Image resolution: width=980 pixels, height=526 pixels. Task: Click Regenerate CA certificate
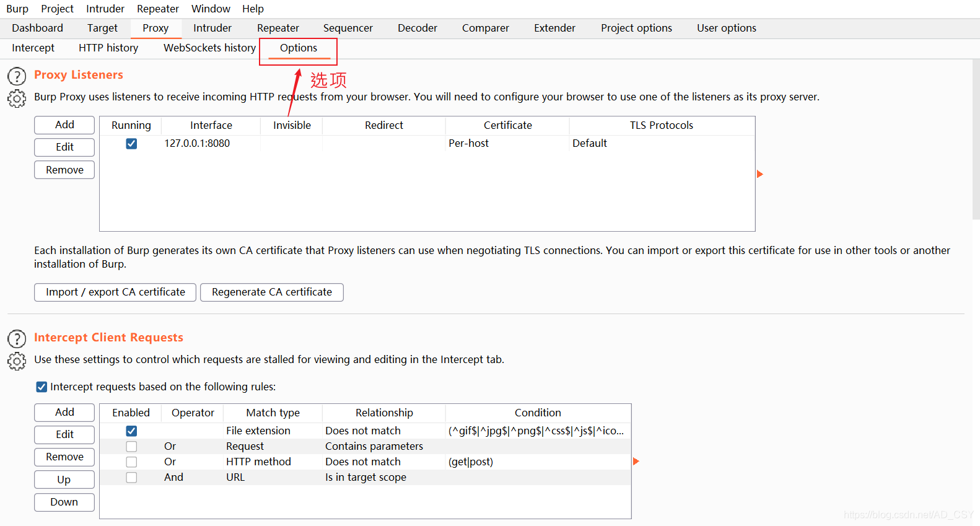(x=272, y=292)
